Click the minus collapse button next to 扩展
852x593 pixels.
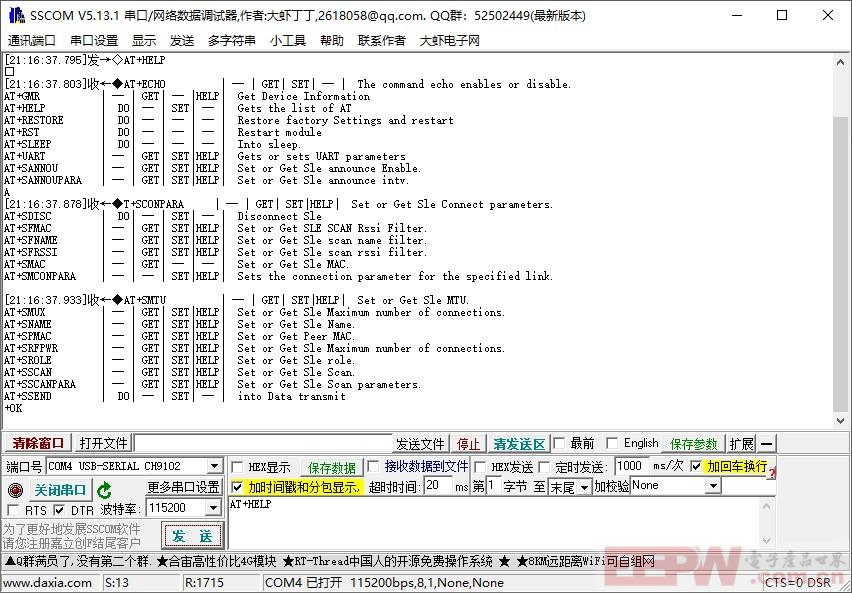click(766, 444)
